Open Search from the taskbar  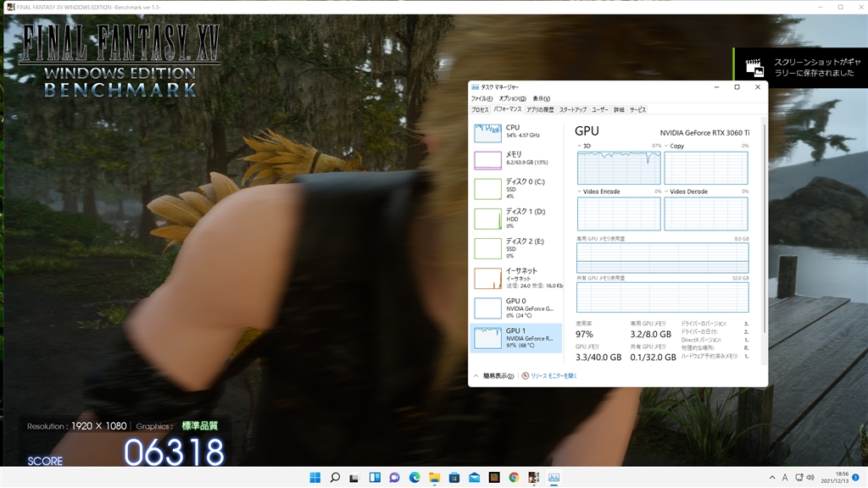335,477
